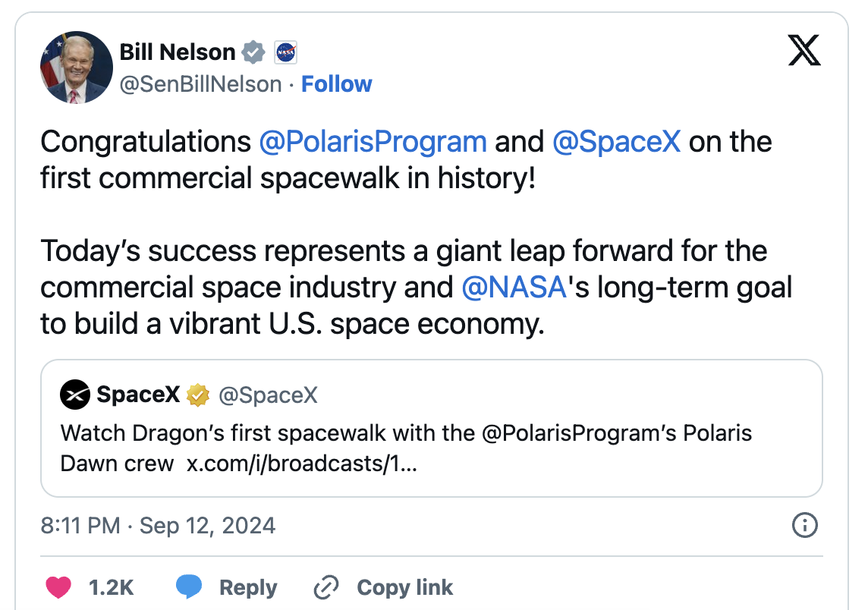Open the @PolarisProgram mention link
This screenshot has height=610, width=868.
coord(373,142)
